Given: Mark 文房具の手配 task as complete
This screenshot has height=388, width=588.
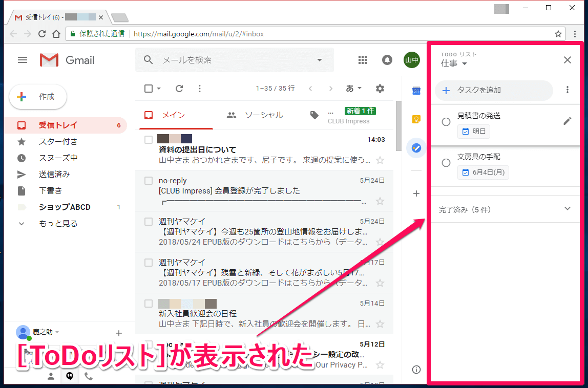Looking at the screenshot, I should (446, 163).
